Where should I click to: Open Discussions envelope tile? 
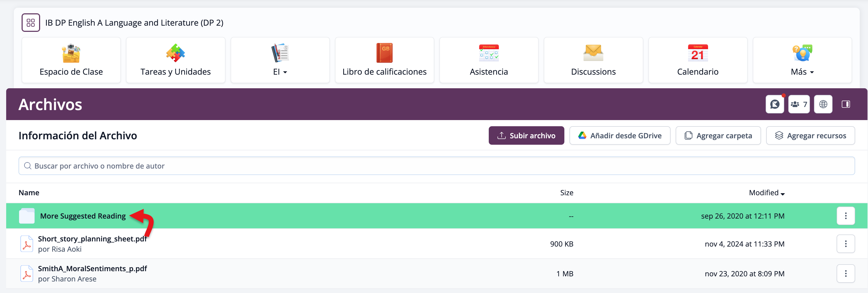593,60
